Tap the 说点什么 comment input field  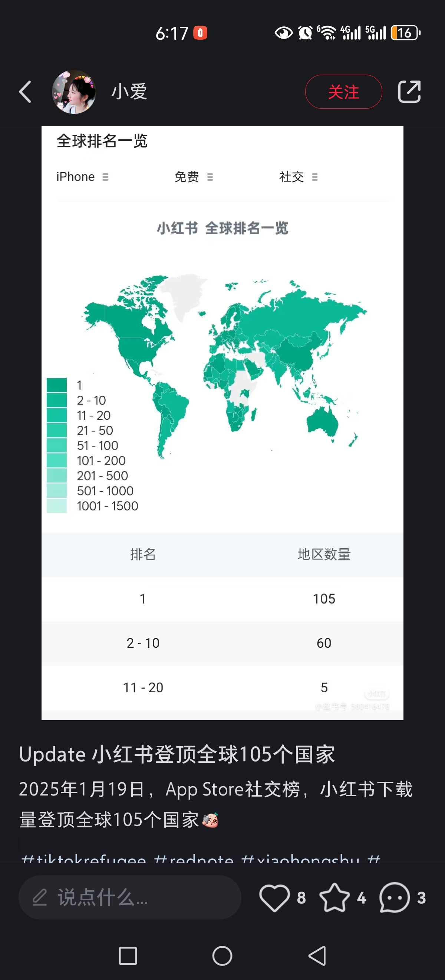129,898
